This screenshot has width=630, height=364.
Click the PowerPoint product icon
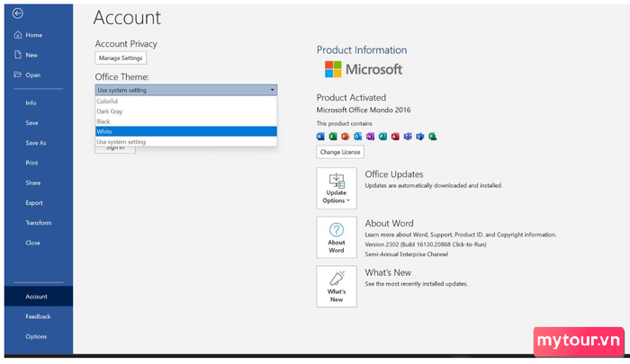tap(345, 137)
